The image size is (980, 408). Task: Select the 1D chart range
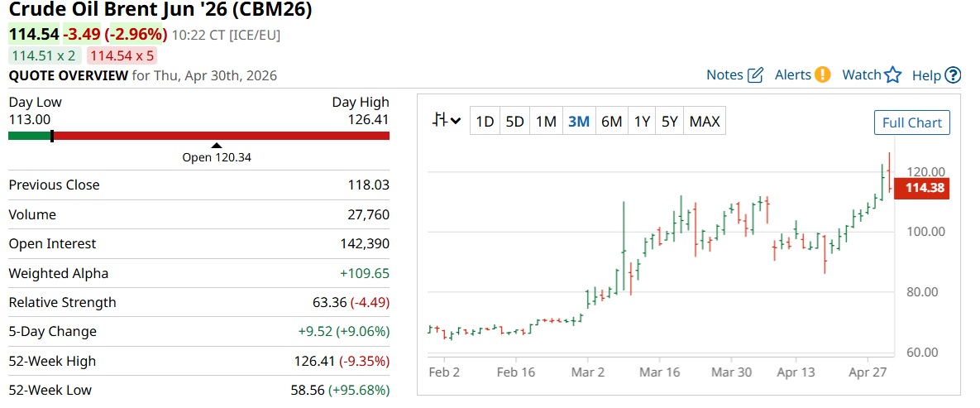484,122
